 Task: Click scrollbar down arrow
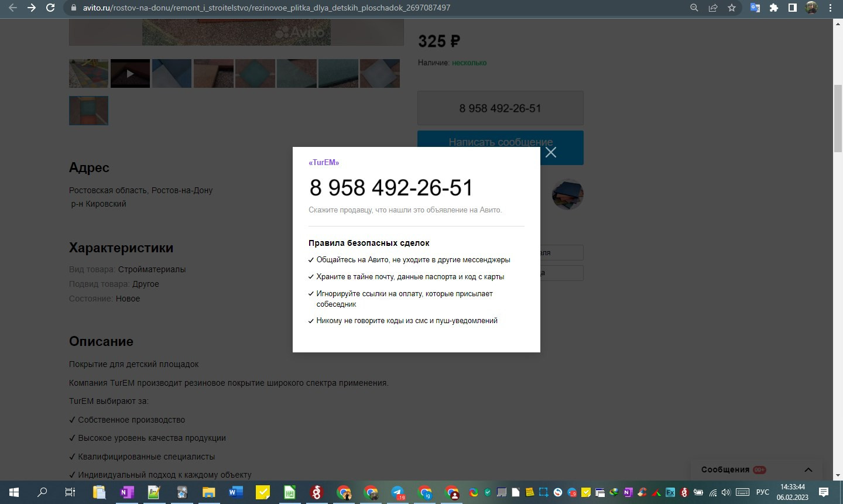838,476
